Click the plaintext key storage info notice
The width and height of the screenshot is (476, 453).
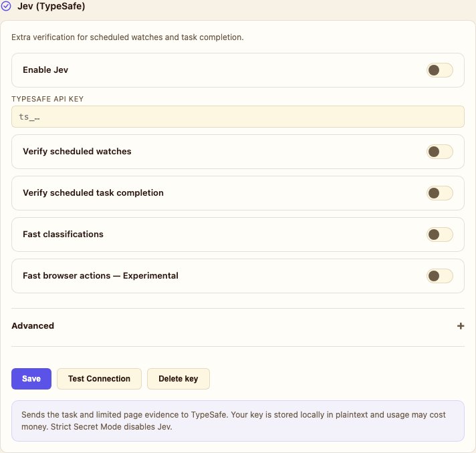[x=238, y=421]
